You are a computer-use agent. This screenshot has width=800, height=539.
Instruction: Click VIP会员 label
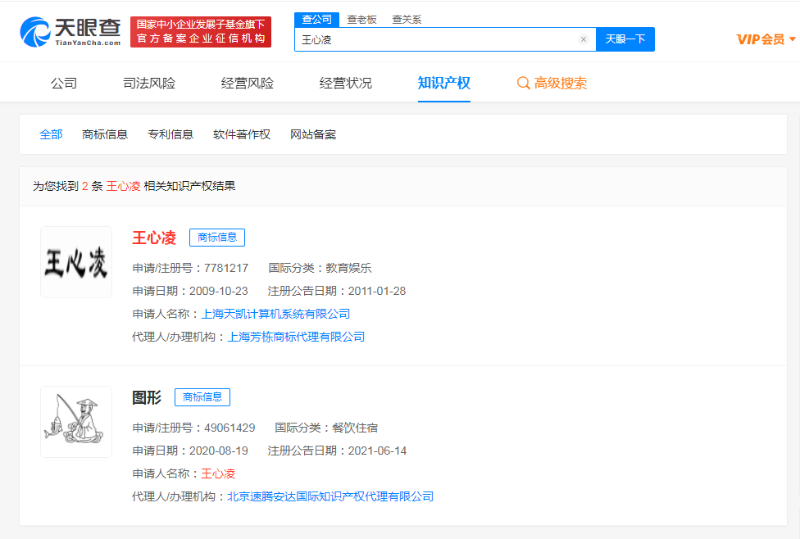point(760,39)
